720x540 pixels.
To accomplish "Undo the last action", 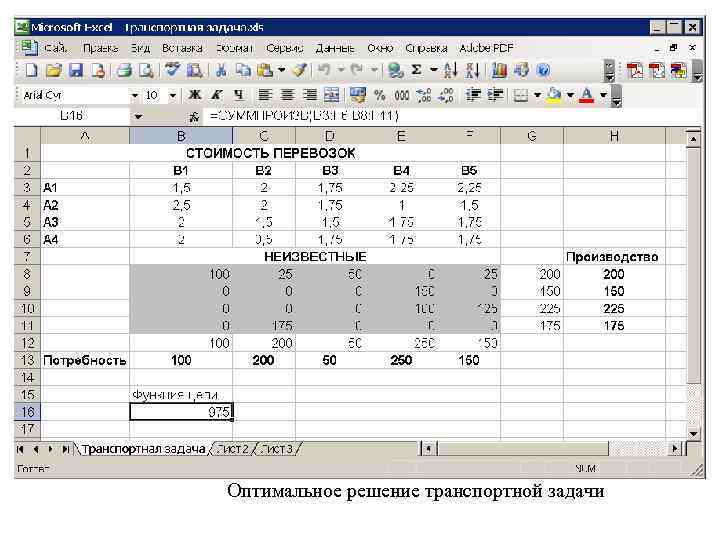I will click(324, 70).
